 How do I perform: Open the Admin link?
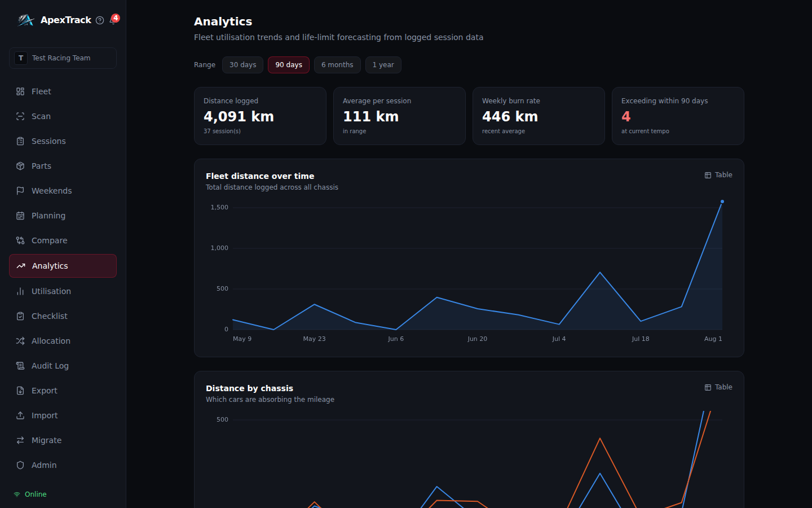(x=63, y=465)
